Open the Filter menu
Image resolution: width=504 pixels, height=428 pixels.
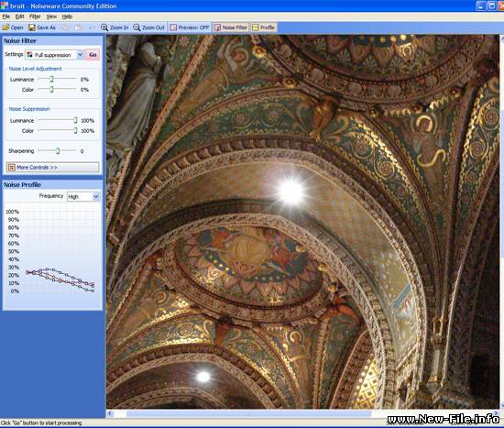[35, 16]
